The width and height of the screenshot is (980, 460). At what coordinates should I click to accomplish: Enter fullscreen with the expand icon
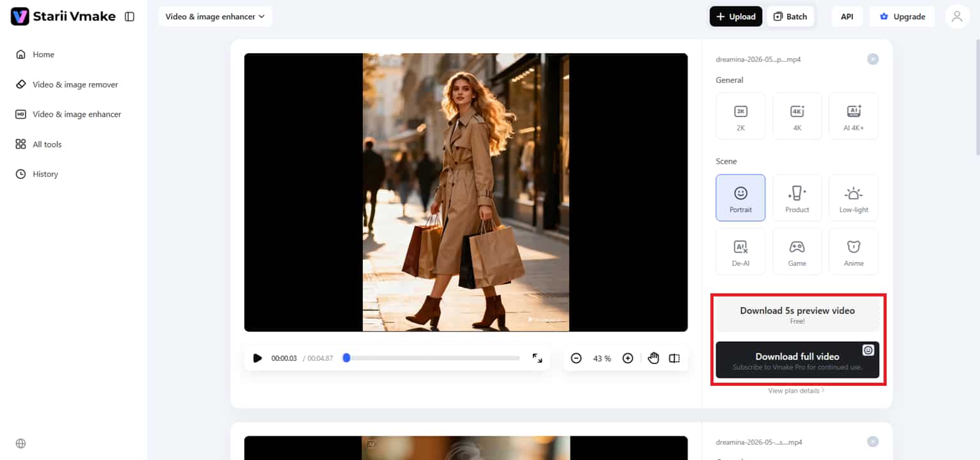537,358
